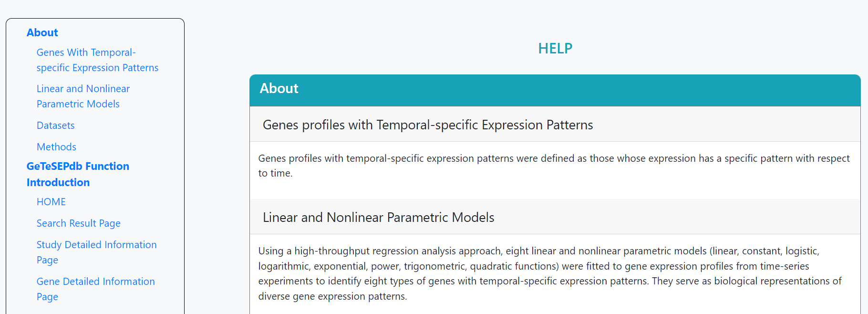This screenshot has height=314, width=868.
Task: Click the HELP page title
Action: point(555,48)
